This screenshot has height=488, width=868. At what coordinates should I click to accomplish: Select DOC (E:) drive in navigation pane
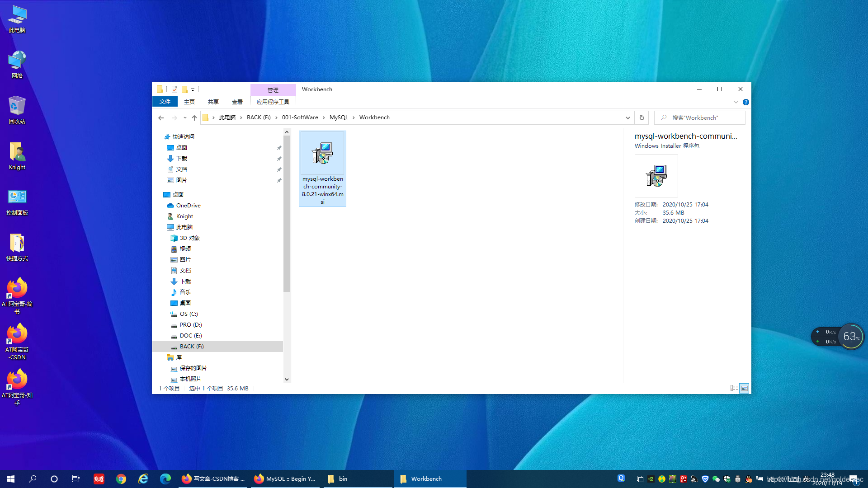[190, 336]
